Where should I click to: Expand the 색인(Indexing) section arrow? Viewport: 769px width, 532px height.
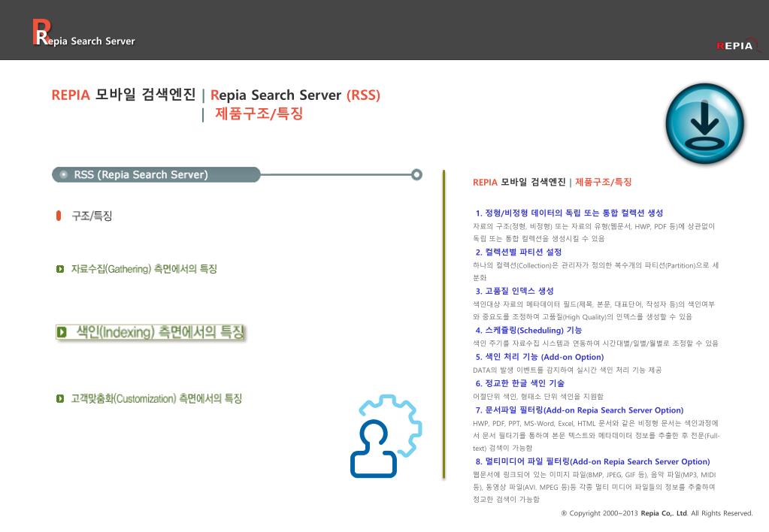(62, 331)
